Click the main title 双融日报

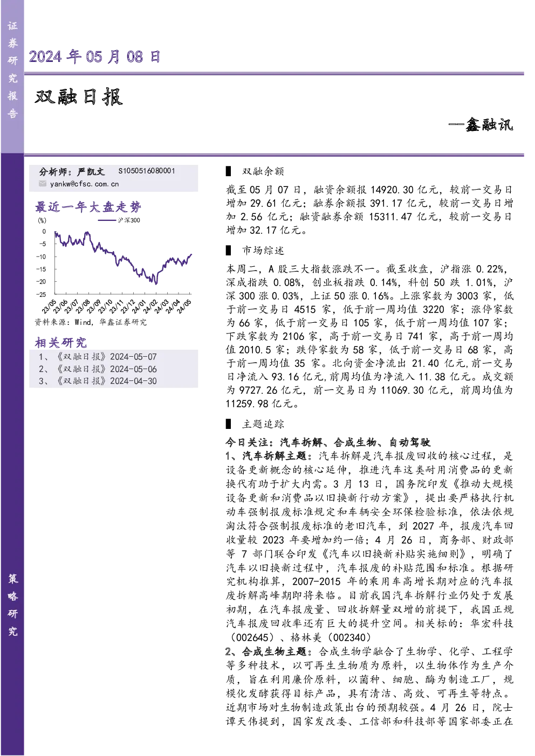(79, 97)
